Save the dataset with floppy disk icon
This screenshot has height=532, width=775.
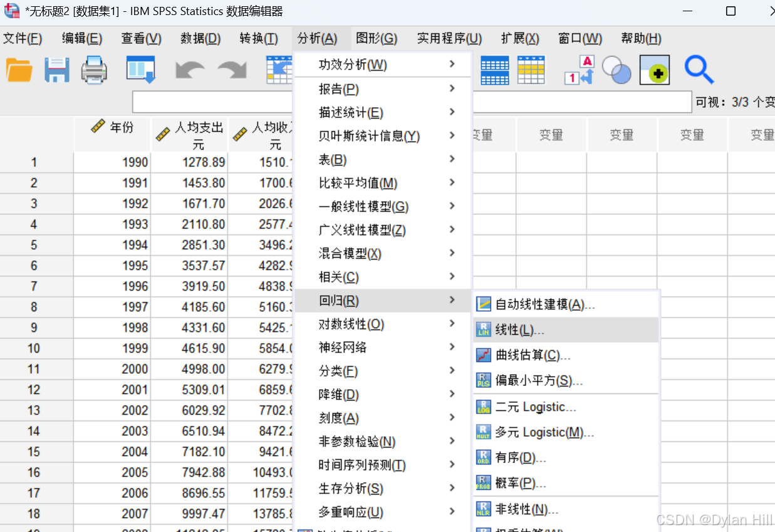[56, 70]
